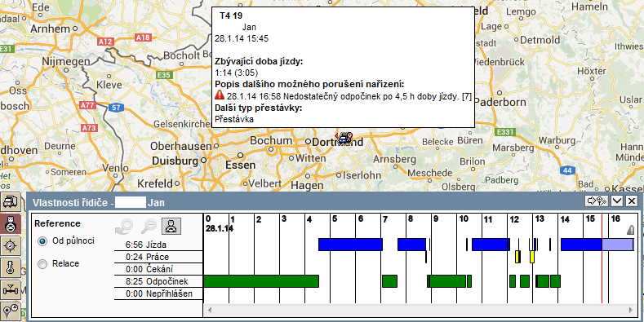The width and height of the screenshot is (644, 322).
Task: Click the 0:00 Nepřihlášen row
Action: click(x=158, y=294)
